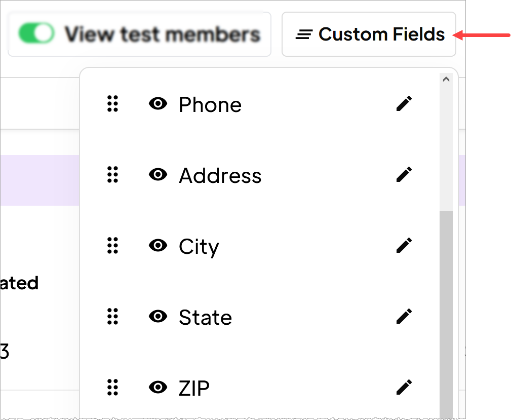
Task: Toggle the View test members switch
Action: pos(36,33)
